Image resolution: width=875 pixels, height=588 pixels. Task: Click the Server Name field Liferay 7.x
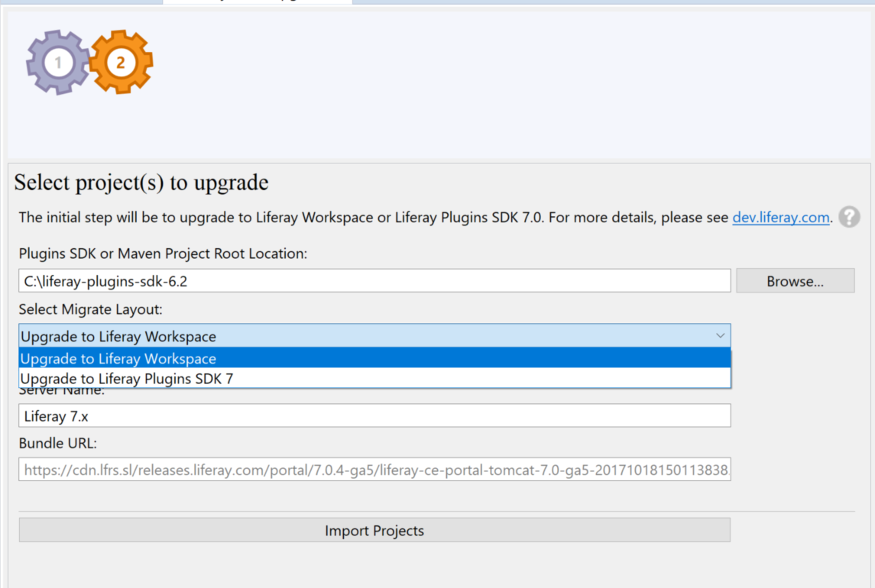click(x=374, y=415)
